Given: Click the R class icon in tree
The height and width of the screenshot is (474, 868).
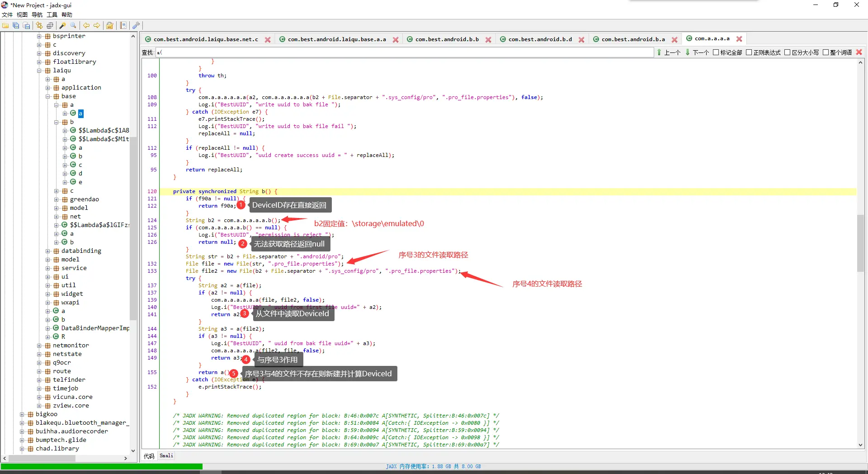Looking at the screenshot, I should 56,337.
